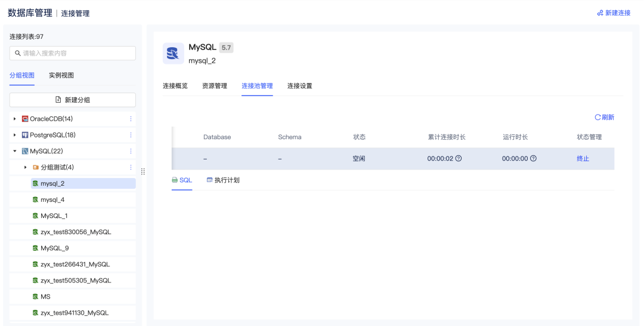Image resolution: width=644 pixels, height=326 pixels.
Task: Click 终止 to terminate the connection
Action: point(583,158)
